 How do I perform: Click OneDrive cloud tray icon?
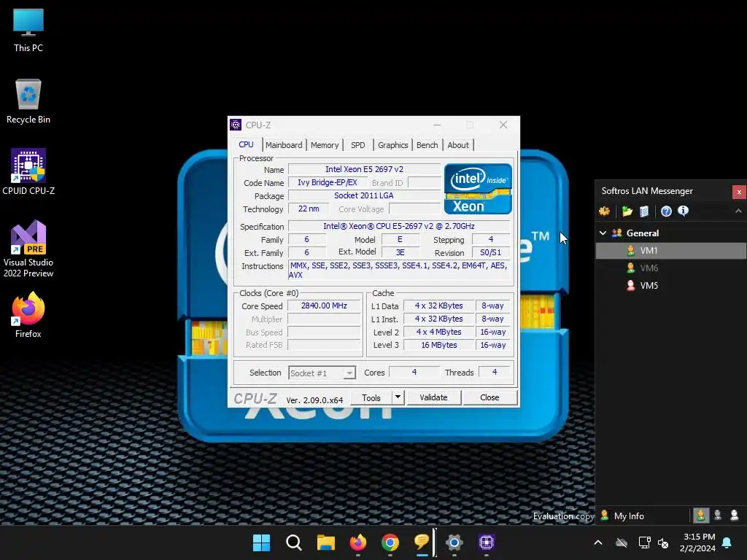pyautogui.click(x=622, y=542)
